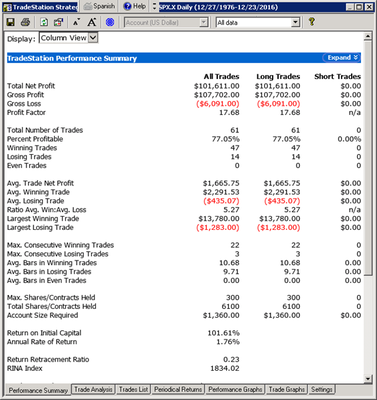Click the increase font size icon

(x=92, y=22)
